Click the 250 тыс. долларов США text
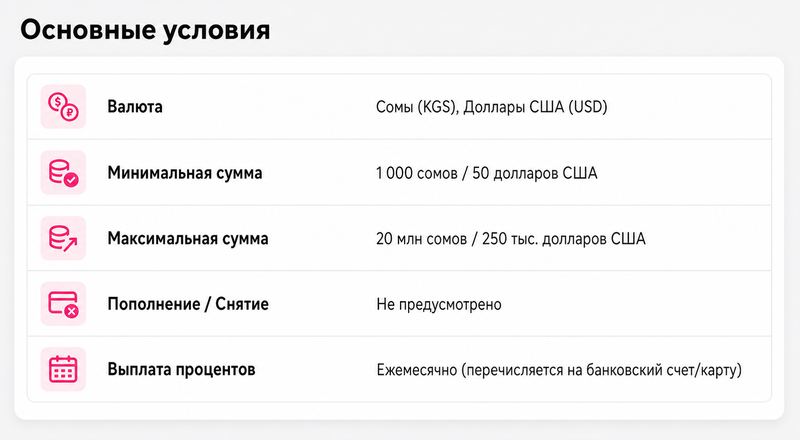The height and width of the screenshot is (440, 800). coord(564,238)
